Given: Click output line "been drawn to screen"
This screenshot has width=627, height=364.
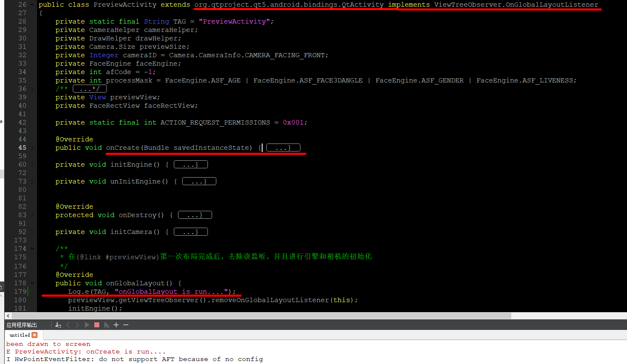Looking at the screenshot, I should point(48,344).
